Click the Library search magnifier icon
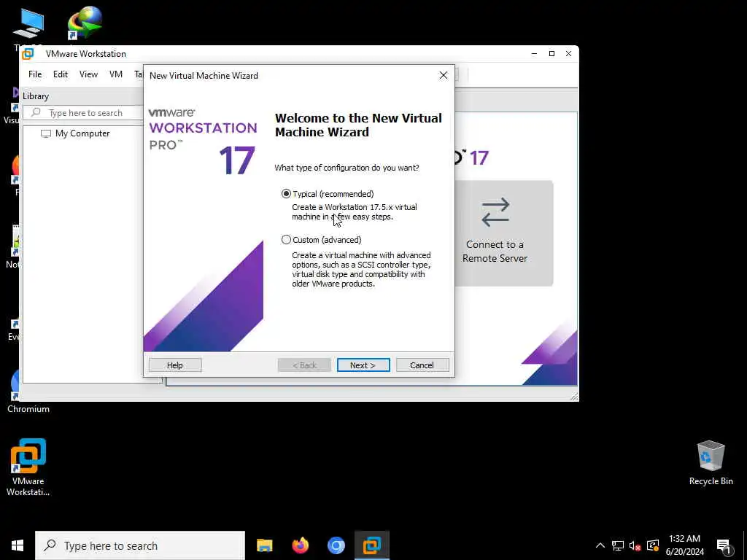Screen dimensions: 747x560 click(36, 112)
